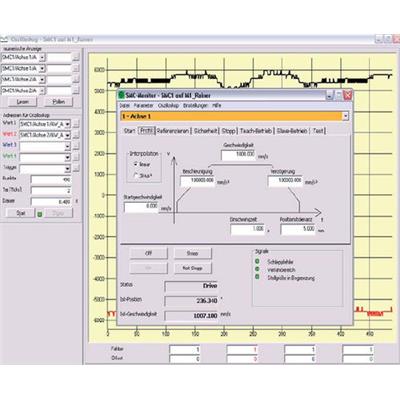This screenshot has width=400, height=400.
Task: Click the Oszilloskop window title icon
Action: 4,39
